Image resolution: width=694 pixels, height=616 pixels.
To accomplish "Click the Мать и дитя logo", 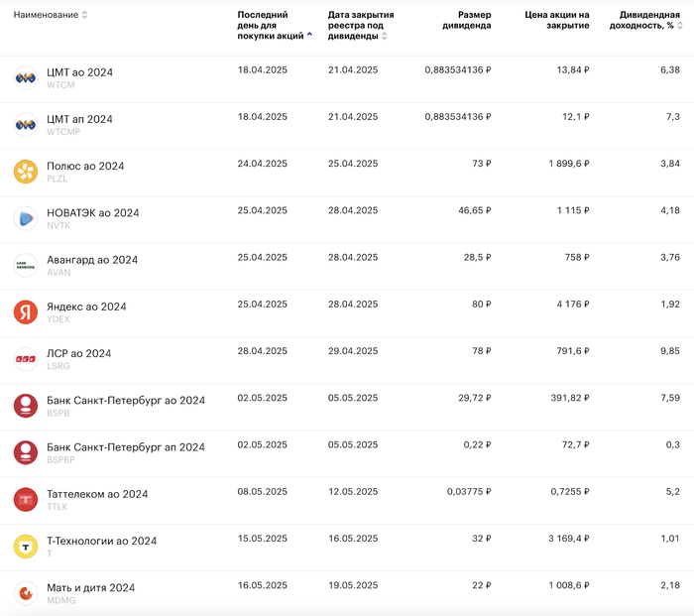I will tap(26, 593).
